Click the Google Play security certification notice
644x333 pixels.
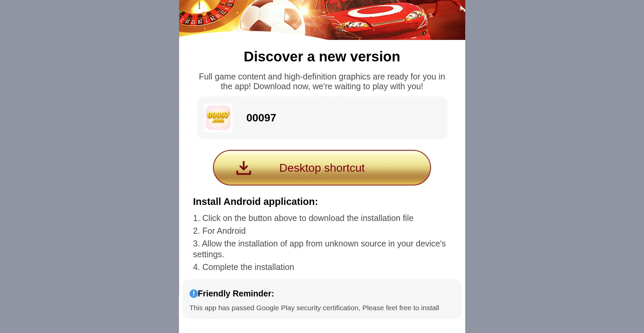[314, 308]
